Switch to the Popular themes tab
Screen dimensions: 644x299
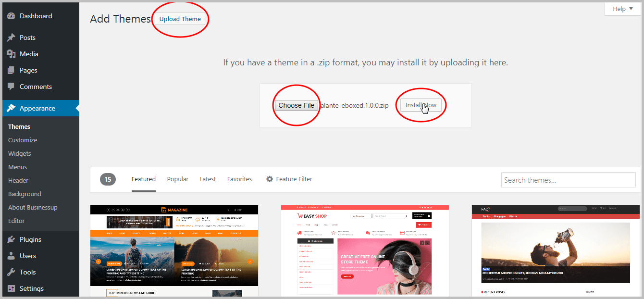pyautogui.click(x=177, y=179)
